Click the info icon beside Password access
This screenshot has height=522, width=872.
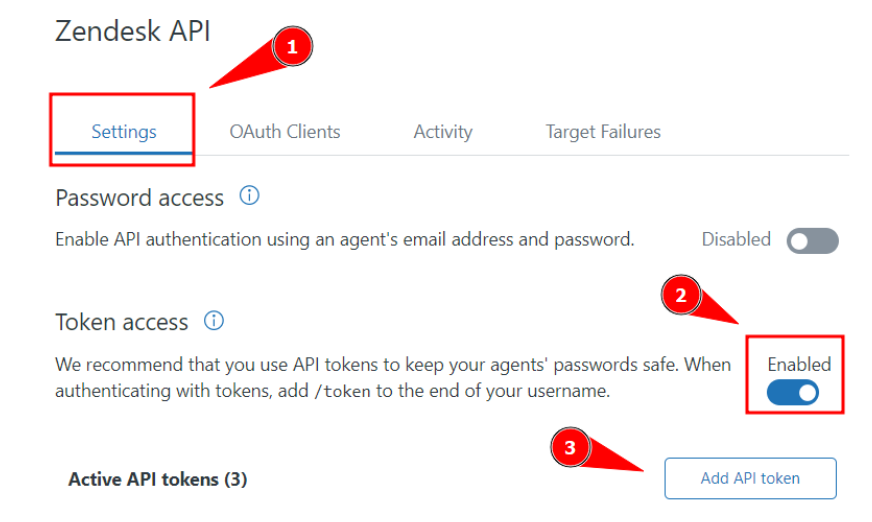(250, 196)
